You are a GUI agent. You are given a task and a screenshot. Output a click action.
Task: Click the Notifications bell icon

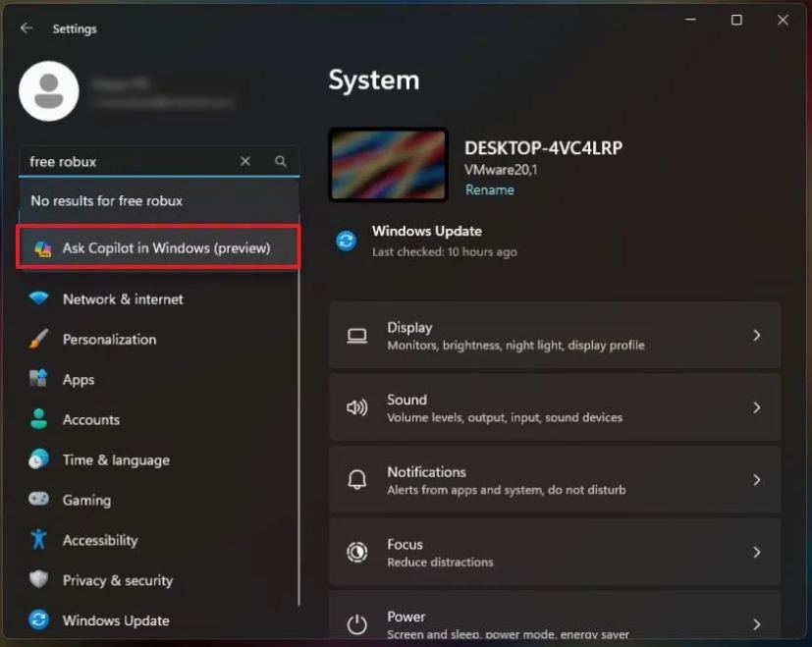pyautogui.click(x=356, y=480)
